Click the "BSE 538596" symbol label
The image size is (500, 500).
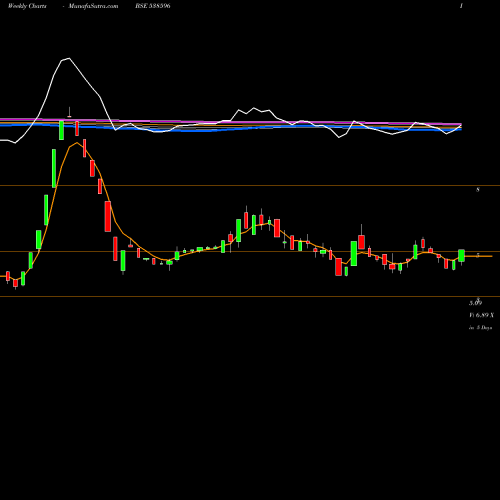[x=153, y=6]
